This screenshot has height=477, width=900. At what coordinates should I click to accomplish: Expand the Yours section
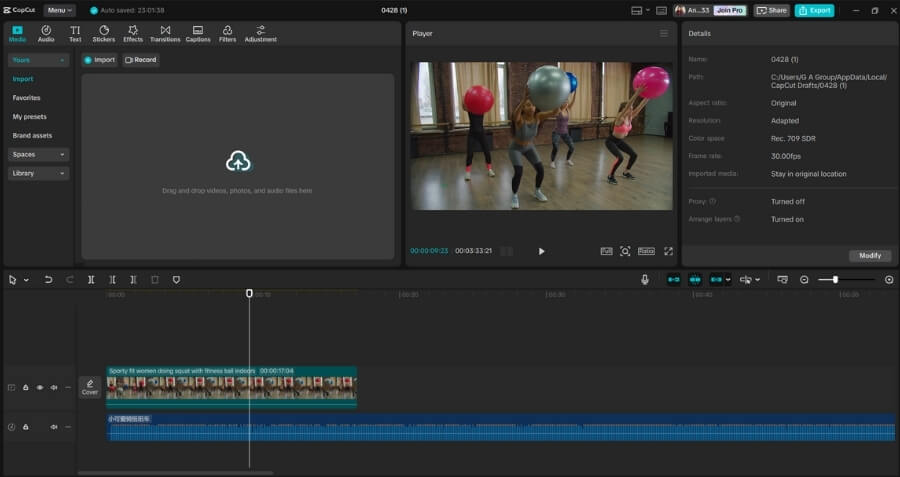tap(38, 60)
